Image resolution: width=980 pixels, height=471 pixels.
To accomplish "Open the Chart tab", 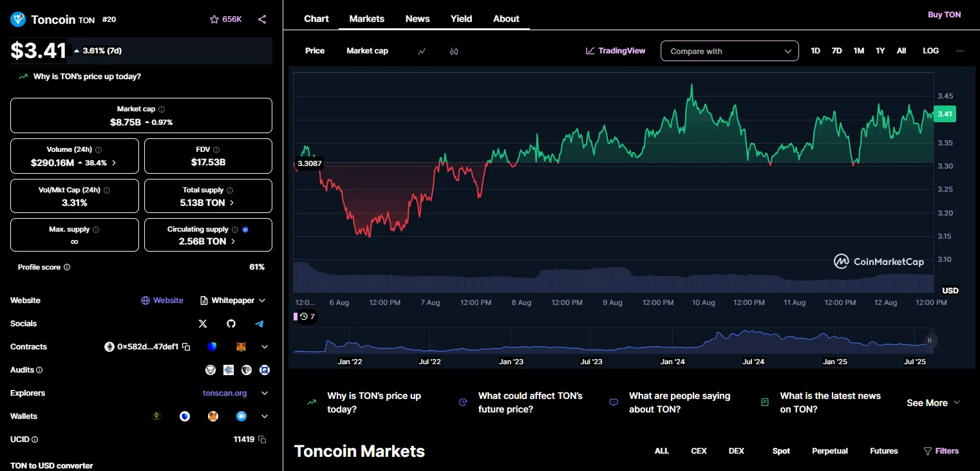I will click(316, 19).
